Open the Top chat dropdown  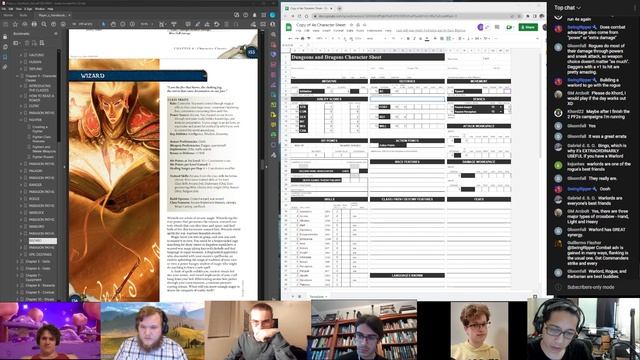pos(567,7)
